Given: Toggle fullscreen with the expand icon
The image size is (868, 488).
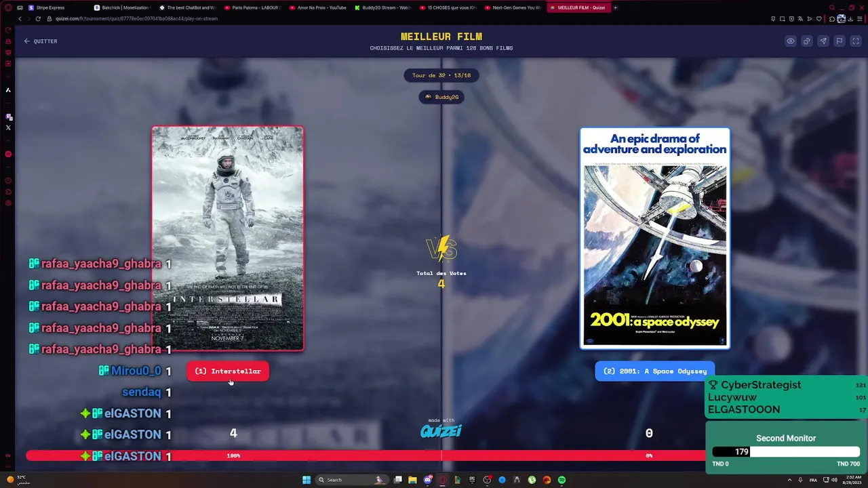Looking at the screenshot, I should (856, 41).
